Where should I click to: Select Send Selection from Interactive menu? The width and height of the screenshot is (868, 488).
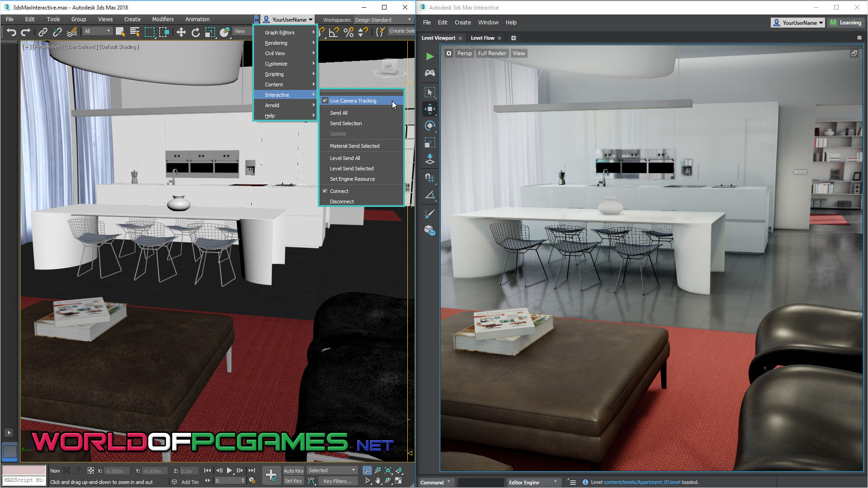point(346,123)
